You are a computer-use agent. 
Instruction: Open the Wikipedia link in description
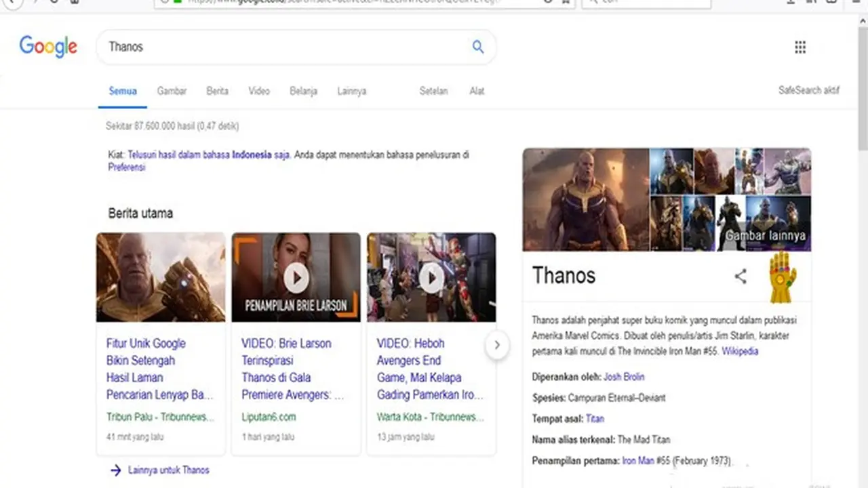click(740, 351)
